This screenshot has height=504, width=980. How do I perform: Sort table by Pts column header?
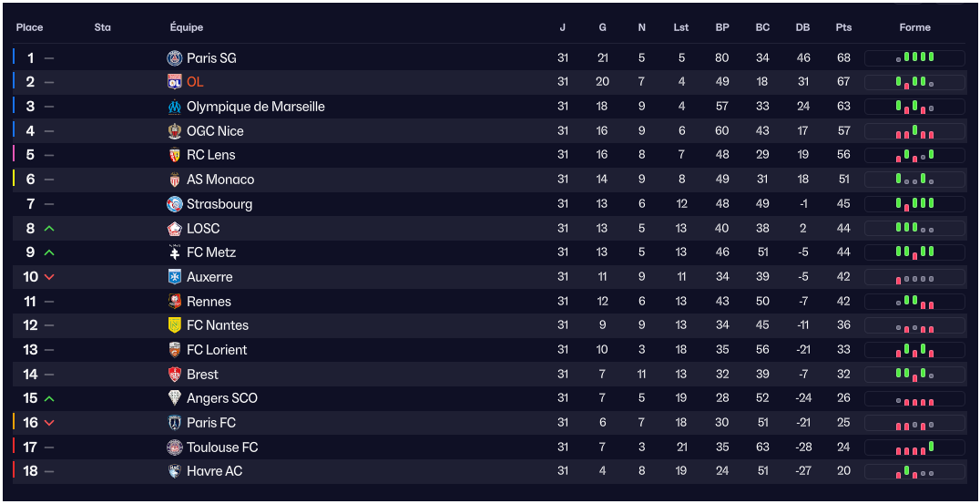click(843, 27)
